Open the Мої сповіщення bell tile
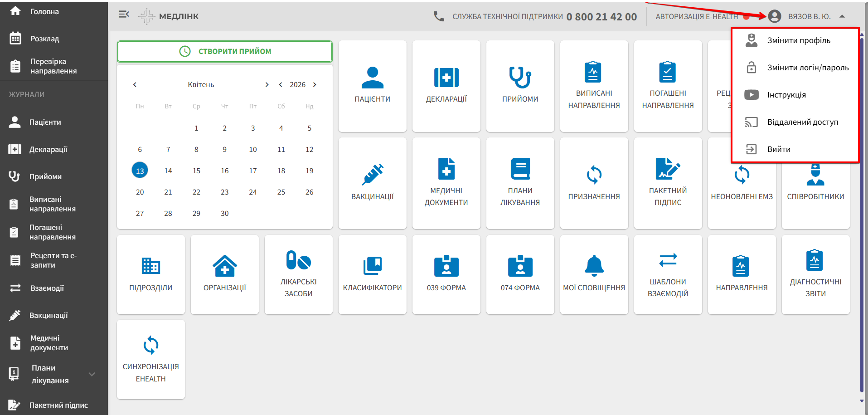The image size is (868, 415). (594, 274)
